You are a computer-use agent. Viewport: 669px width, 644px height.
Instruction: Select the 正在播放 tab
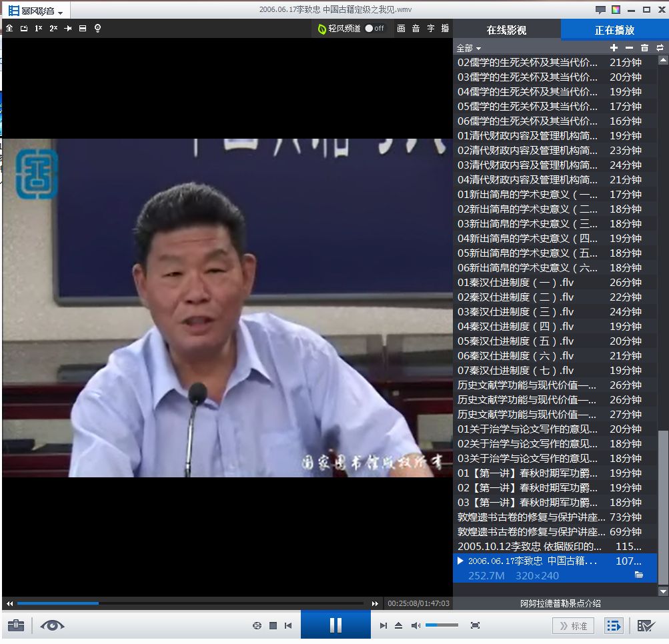[x=614, y=30]
